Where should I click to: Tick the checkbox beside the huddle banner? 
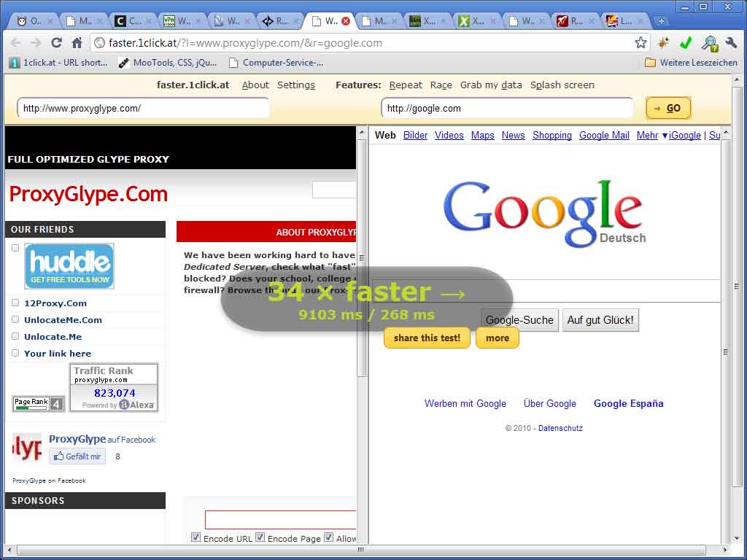(15, 248)
